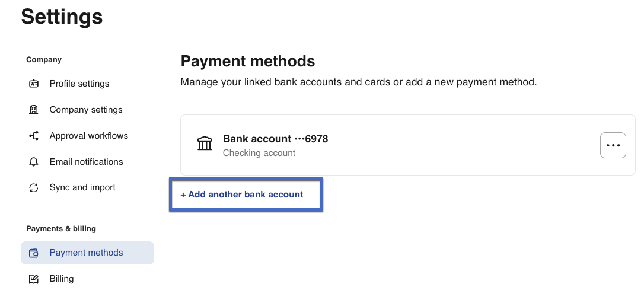Click the Approval workflows branching icon
Screen dimensions: 644x306
(34, 136)
